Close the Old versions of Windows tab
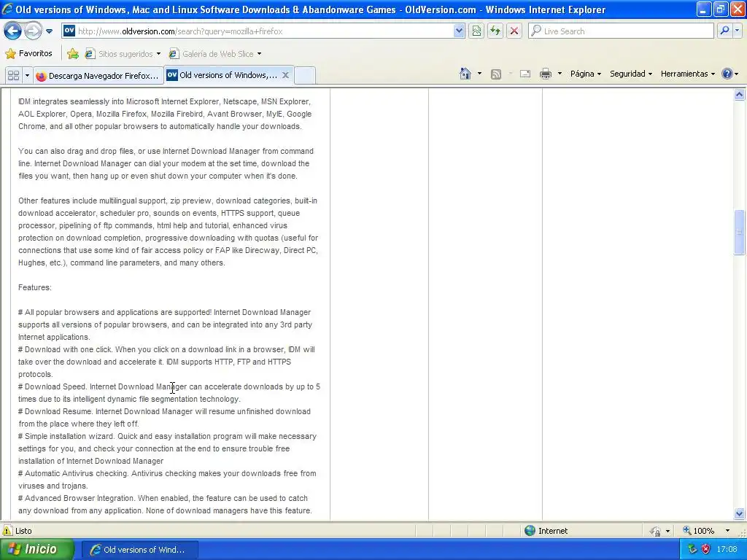Screen dimensions: 747x560 coord(285,75)
